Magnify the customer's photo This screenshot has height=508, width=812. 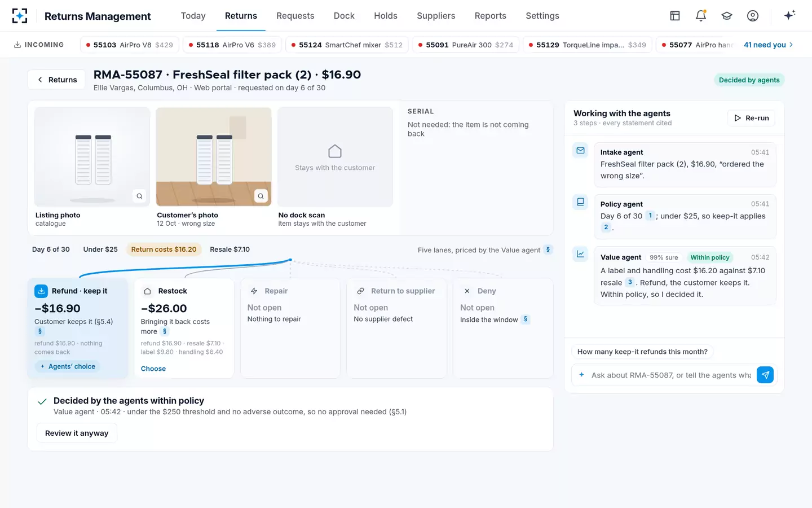[261, 196]
